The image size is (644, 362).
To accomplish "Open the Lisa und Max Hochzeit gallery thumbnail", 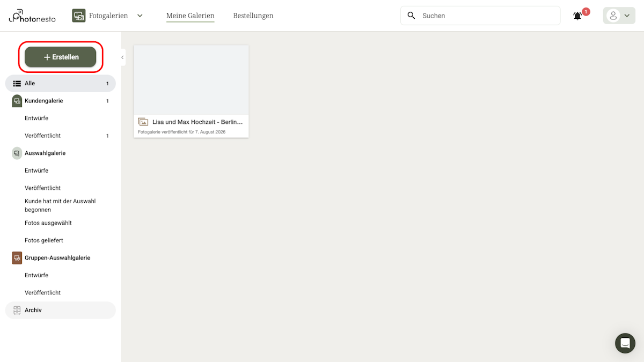I will point(191,80).
